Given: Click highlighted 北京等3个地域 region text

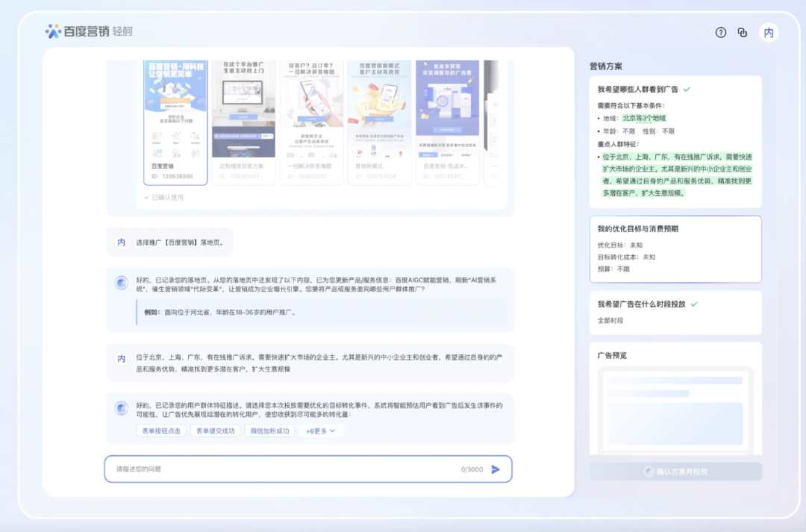Looking at the screenshot, I should (644, 118).
